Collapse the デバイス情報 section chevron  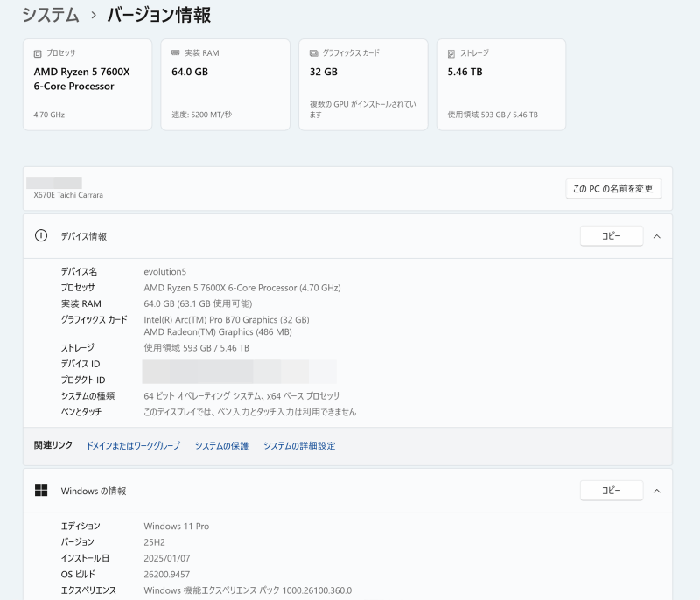[x=657, y=236]
